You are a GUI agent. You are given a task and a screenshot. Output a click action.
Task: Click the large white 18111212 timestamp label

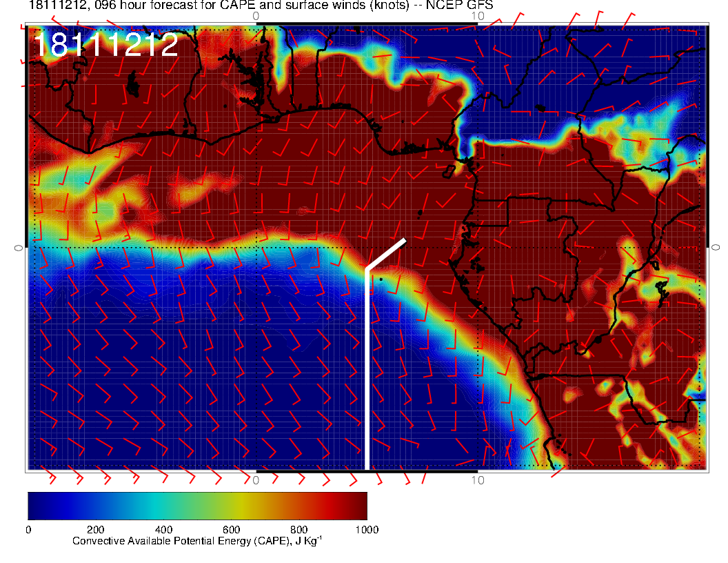(x=106, y=45)
